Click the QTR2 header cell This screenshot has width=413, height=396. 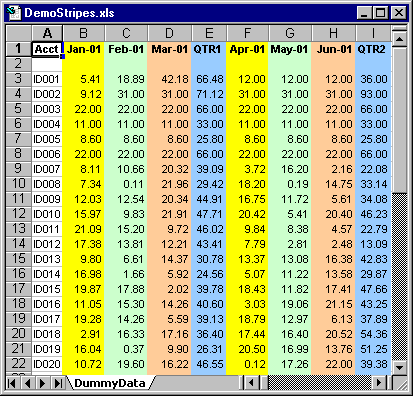coord(373,49)
